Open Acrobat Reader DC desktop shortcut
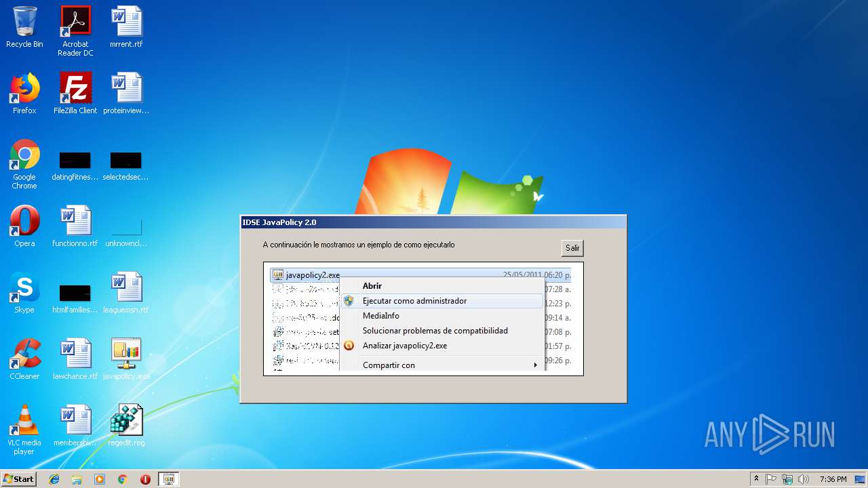 tap(75, 31)
